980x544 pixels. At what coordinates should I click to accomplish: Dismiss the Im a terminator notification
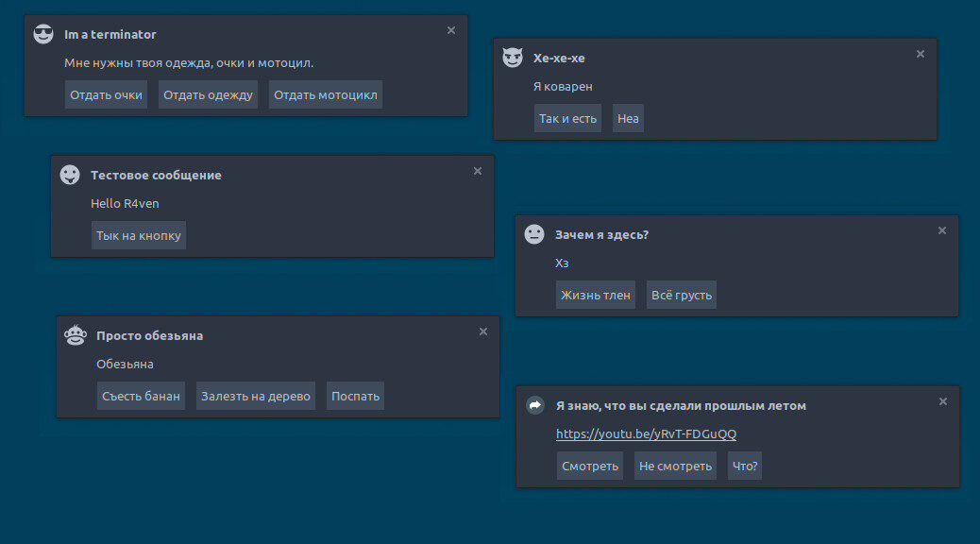[451, 30]
